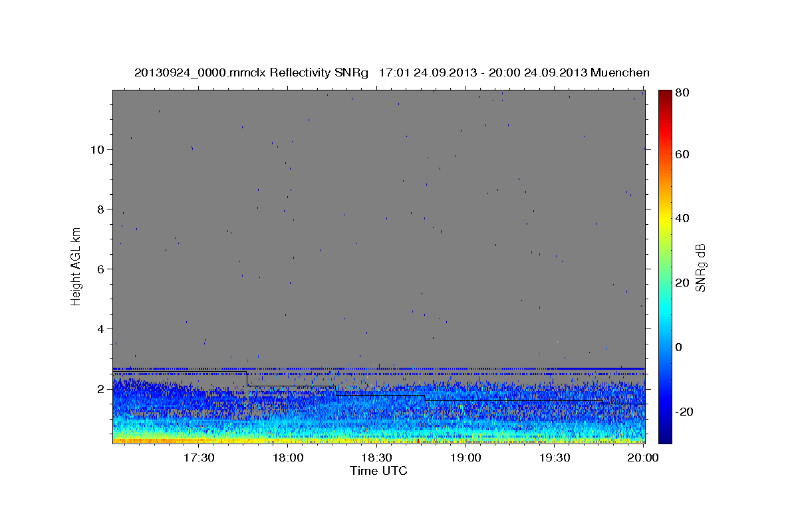Screen dimensions: 798x532
Task: Click the 18:30 time tick label
Action: 376,458
